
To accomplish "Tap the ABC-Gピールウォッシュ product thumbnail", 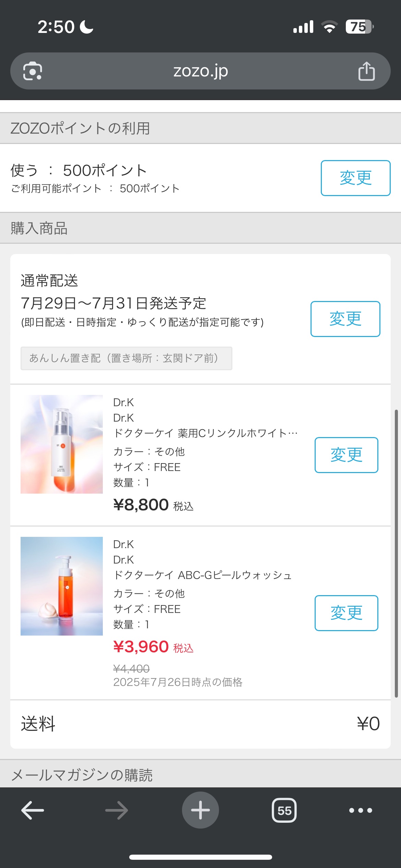I will pos(62,586).
